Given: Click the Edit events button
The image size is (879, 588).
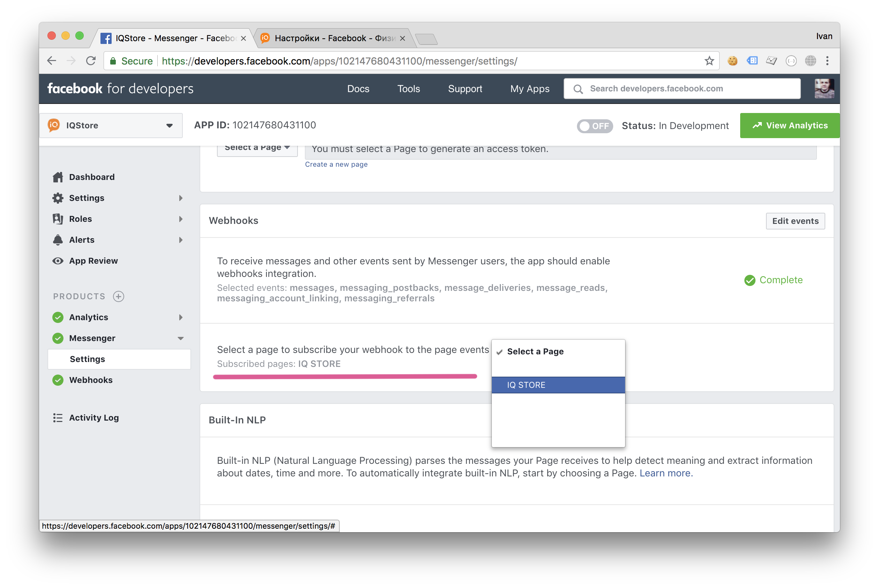Looking at the screenshot, I should pyautogui.click(x=795, y=221).
